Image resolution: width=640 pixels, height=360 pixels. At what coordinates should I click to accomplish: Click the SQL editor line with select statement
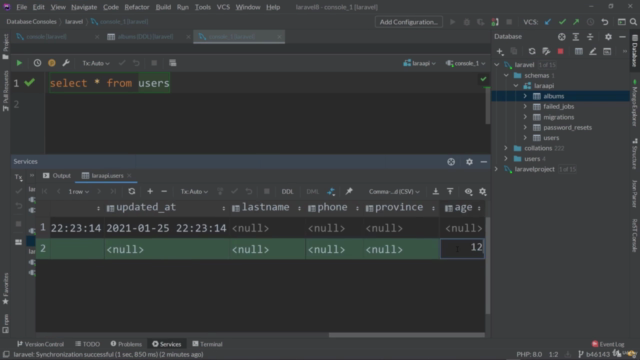point(109,83)
